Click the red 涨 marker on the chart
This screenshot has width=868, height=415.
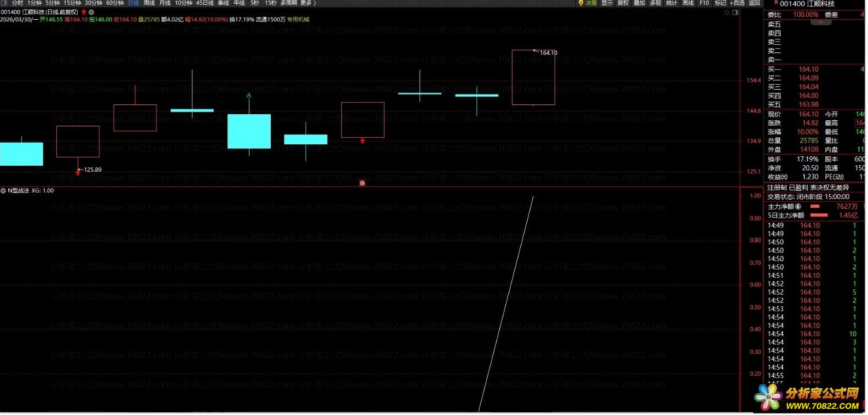click(x=362, y=183)
